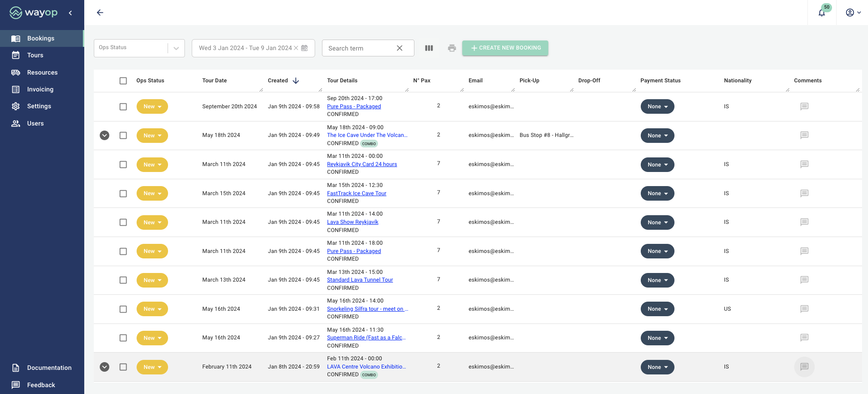This screenshot has height=394, width=868.
Task: Click the notifications bell icon
Action: 822,13
